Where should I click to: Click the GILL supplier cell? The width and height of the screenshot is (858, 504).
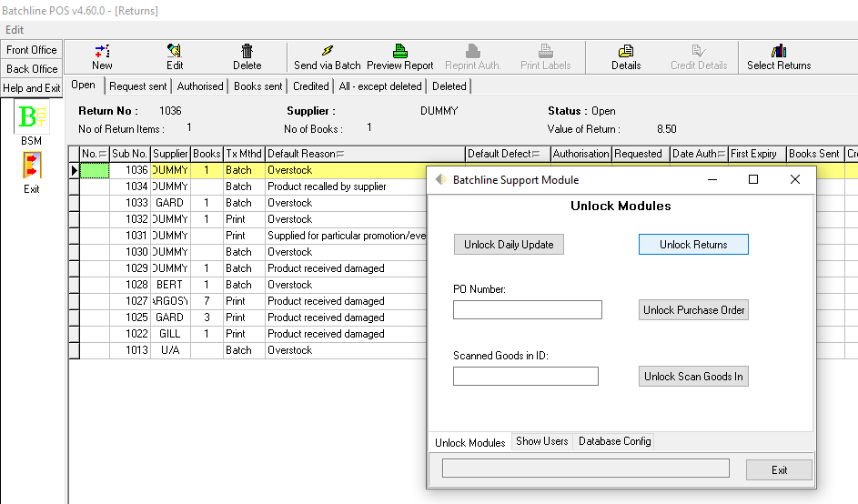(170, 335)
